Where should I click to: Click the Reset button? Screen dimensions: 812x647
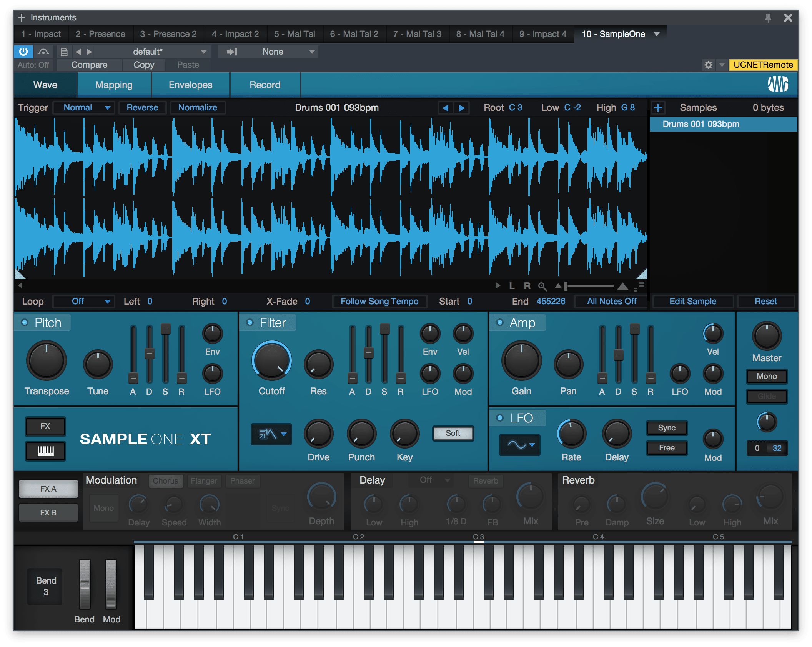click(x=765, y=301)
